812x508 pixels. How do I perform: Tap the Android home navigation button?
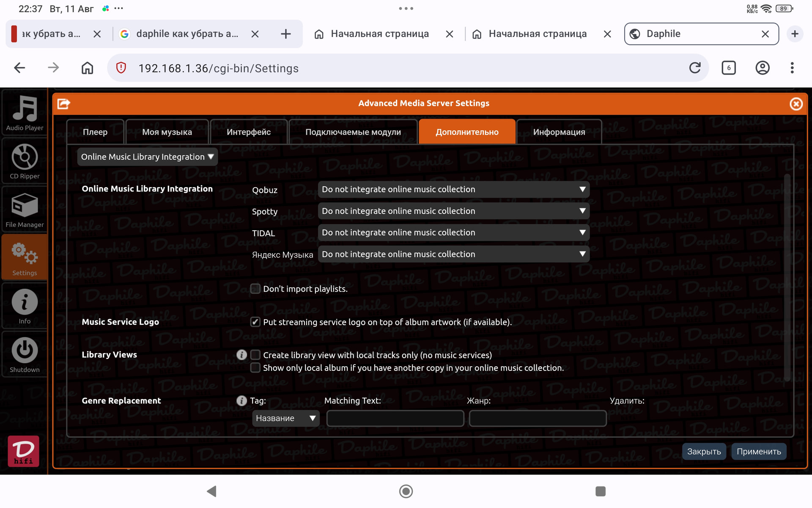coord(406,491)
